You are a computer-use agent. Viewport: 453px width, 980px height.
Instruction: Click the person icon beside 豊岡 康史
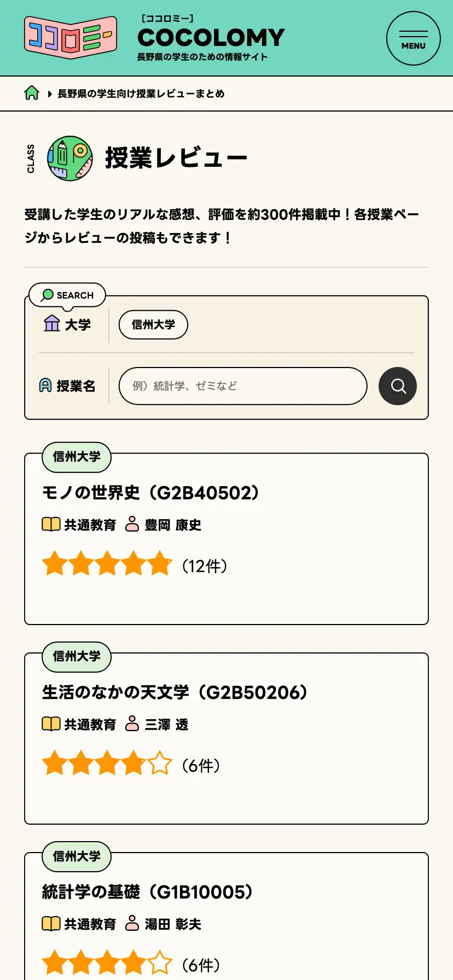(133, 524)
